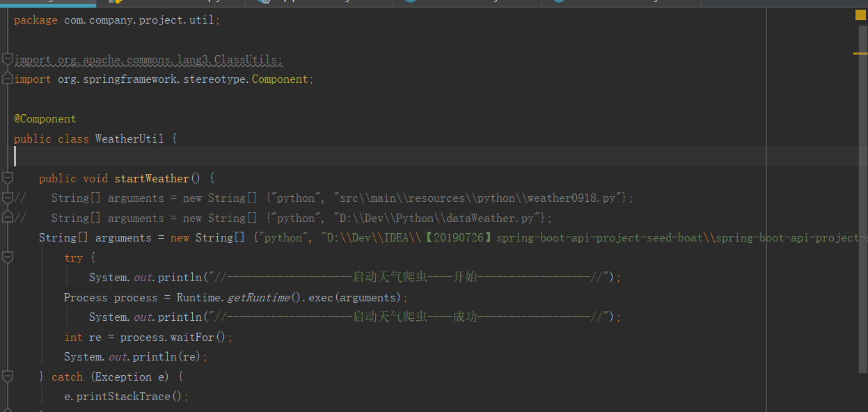Click the yellow inspections indicator above the scrollbar
The image size is (868, 412).
point(860,14)
